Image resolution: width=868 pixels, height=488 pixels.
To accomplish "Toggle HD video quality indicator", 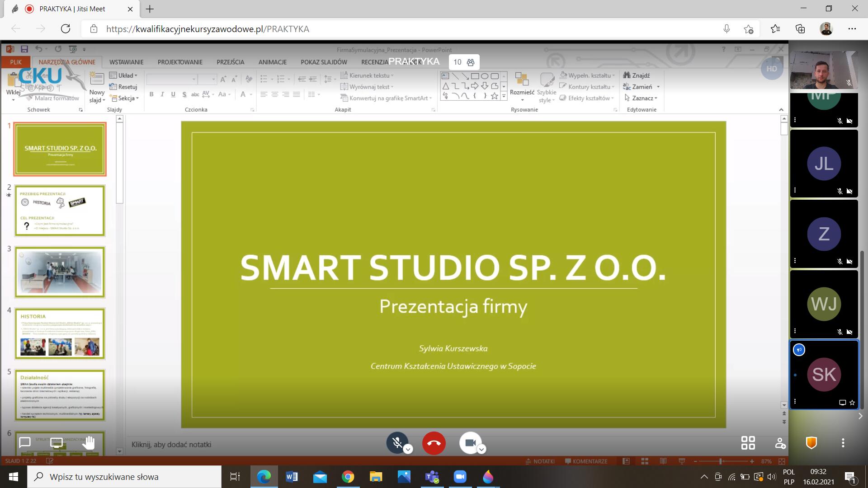I will click(771, 69).
